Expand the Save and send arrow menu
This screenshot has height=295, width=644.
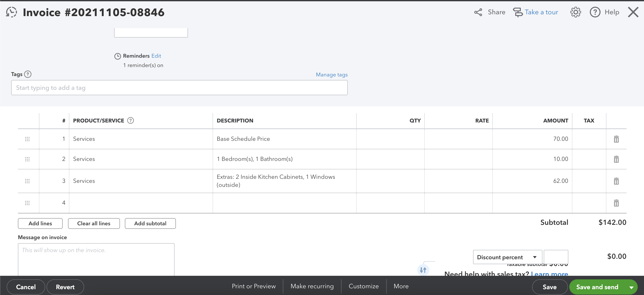tap(631, 287)
